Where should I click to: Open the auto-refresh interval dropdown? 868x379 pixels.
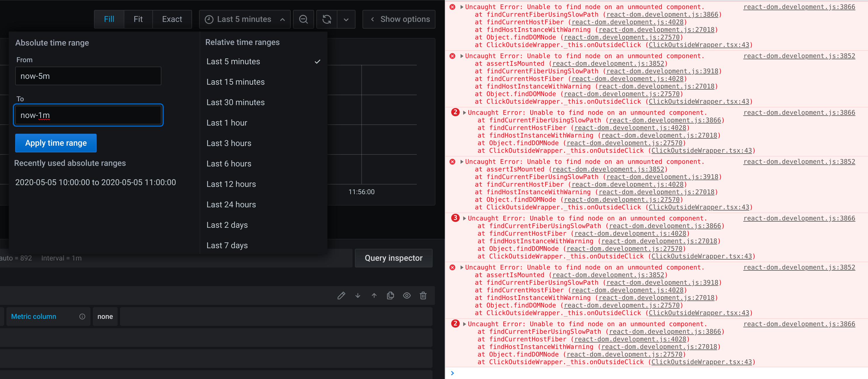coord(346,19)
